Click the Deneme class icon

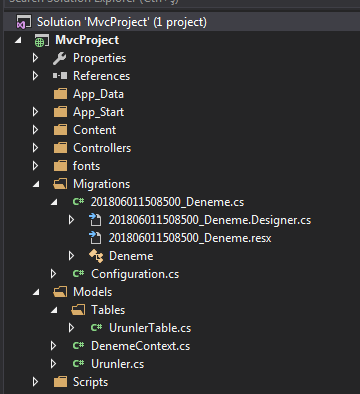(96, 256)
